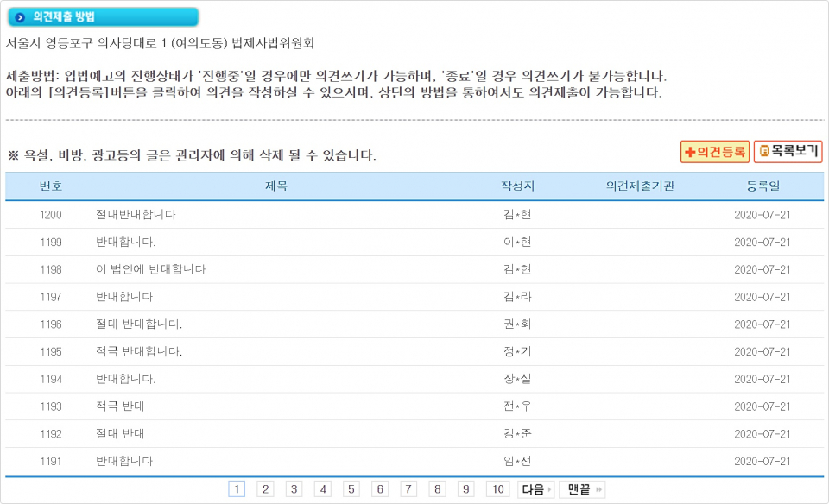
Task: Open post 1196 titled 절대 반대합니다.
Action: point(139,324)
